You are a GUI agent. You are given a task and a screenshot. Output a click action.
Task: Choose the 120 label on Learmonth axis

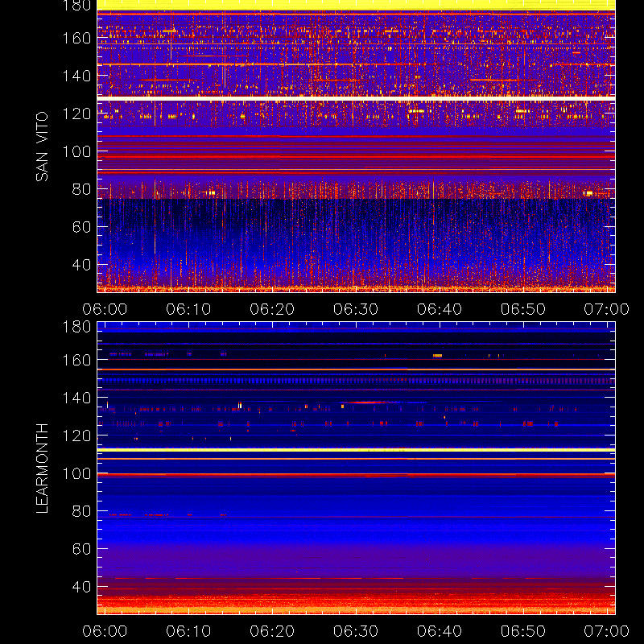(x=76, y=436)
